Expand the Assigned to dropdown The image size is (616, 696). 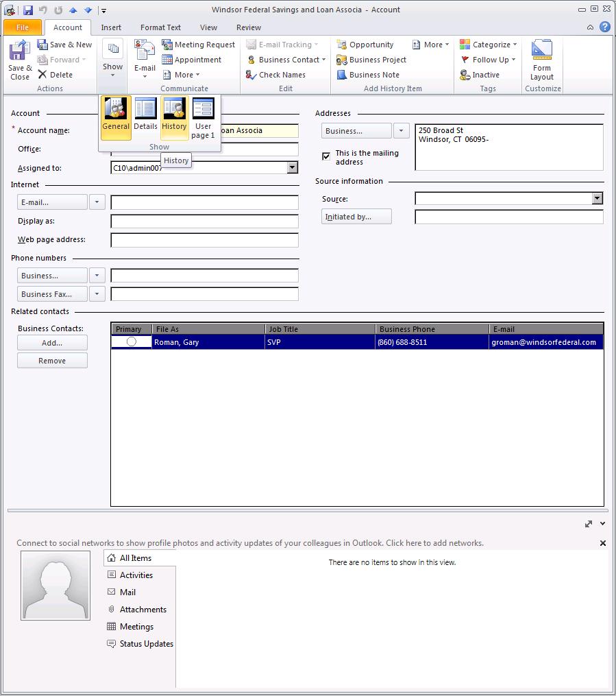(x=293, y=167)
